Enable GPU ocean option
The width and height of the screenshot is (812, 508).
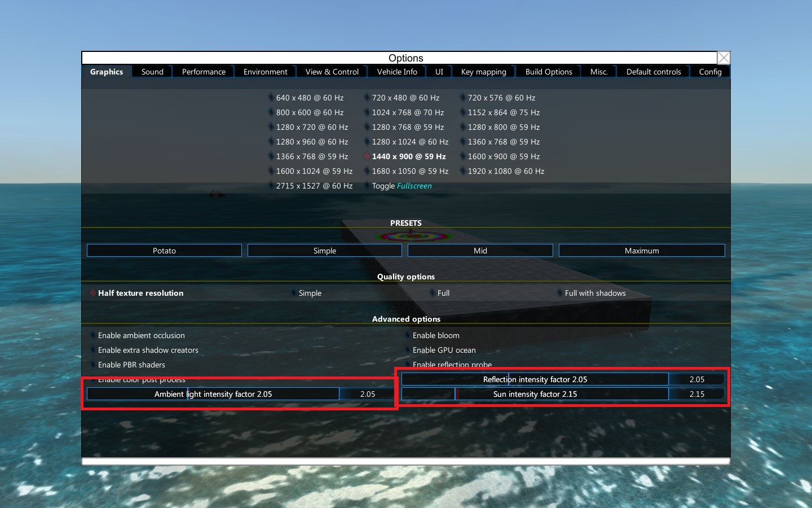pos(444,350)
